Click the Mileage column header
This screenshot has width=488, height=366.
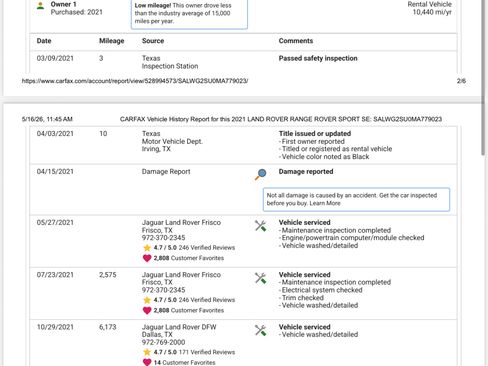click(112, 41)
